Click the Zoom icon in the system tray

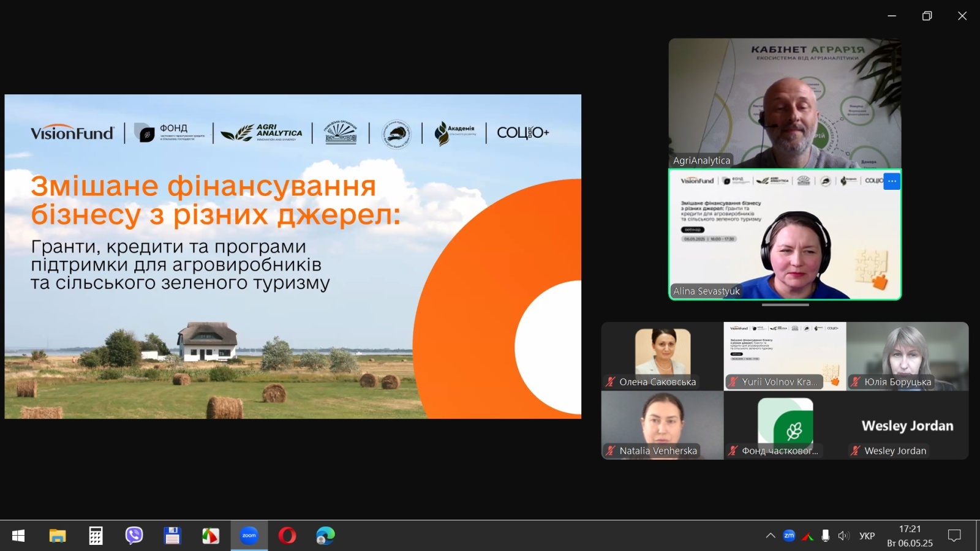point(789,536)
